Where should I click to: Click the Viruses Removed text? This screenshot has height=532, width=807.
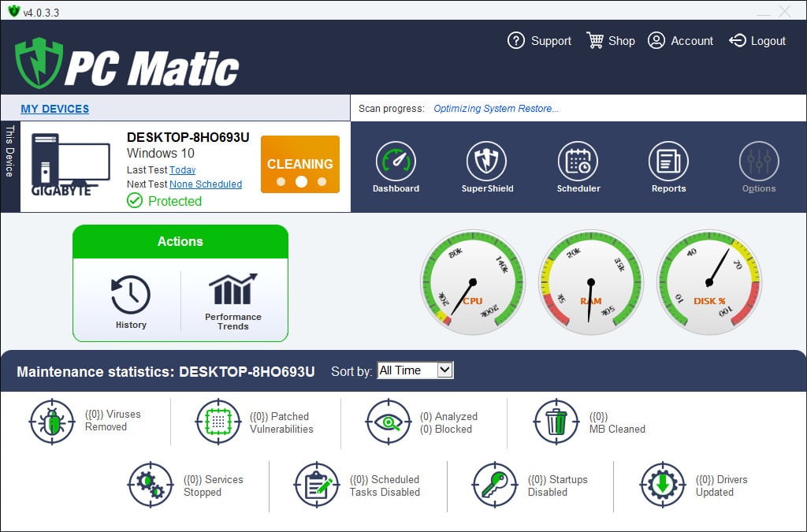coord(113,420)
